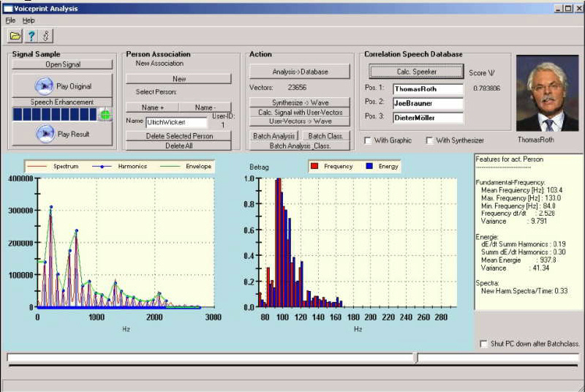Click the Calc. Speaker button
Image resolution: width=585 pixels, height=392 pixels.
click(416, 72)
